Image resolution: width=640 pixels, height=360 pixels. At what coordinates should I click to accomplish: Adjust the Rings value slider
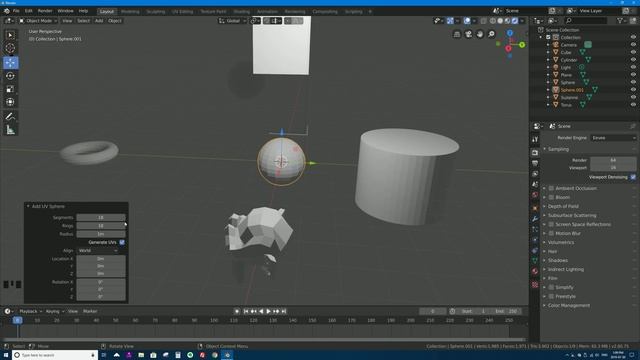tap(101, 226)
